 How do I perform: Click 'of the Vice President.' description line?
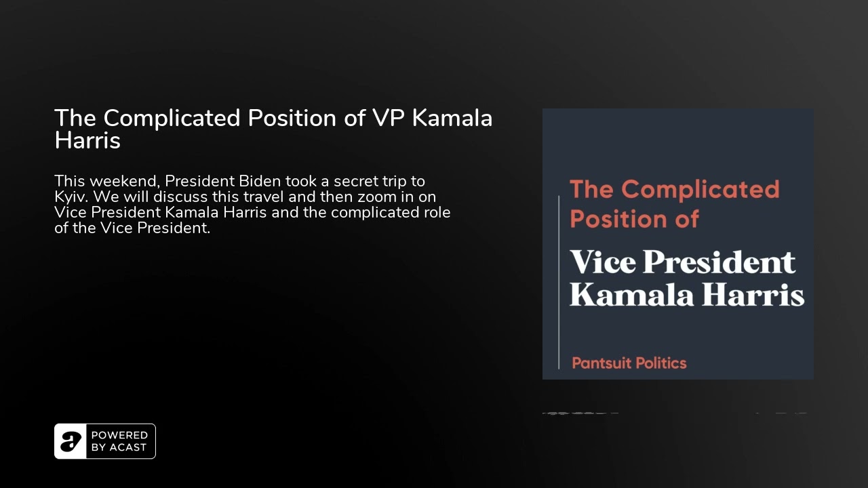point(132,228)
